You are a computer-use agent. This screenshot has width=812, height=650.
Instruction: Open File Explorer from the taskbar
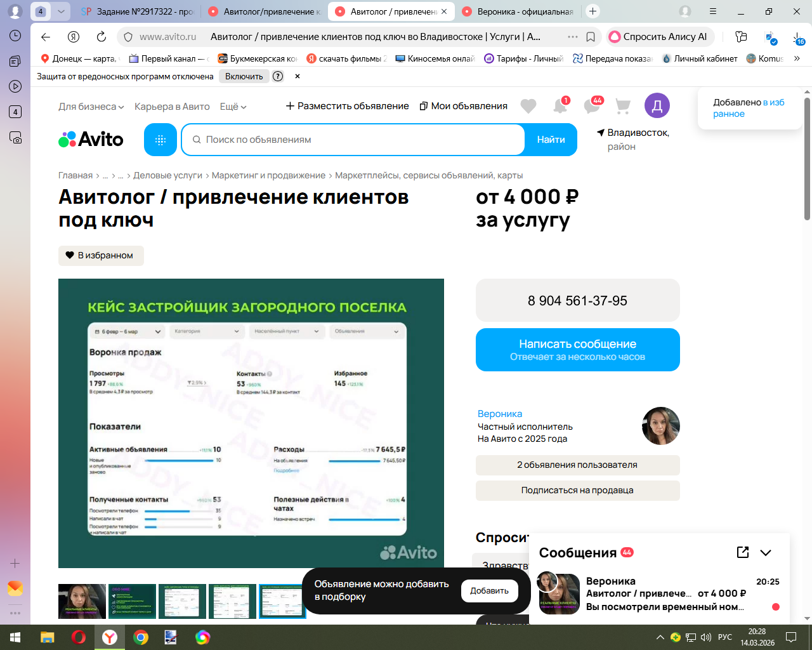click(x=48, y=637)
